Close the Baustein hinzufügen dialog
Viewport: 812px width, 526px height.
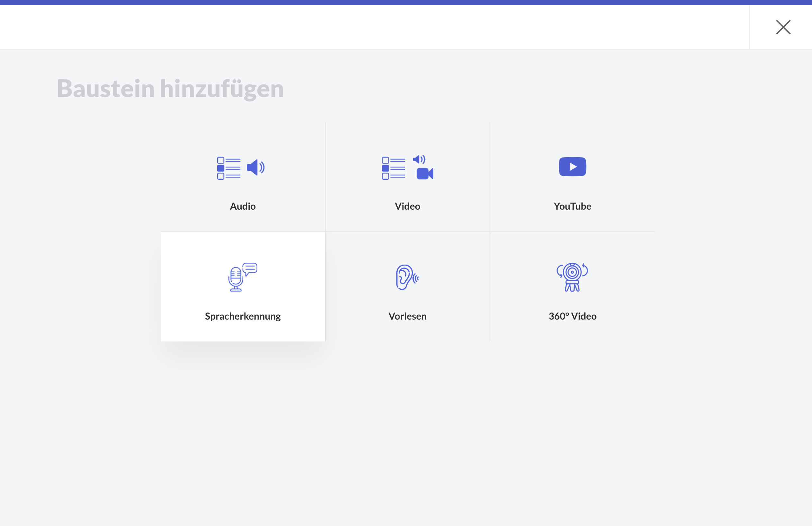783,27
